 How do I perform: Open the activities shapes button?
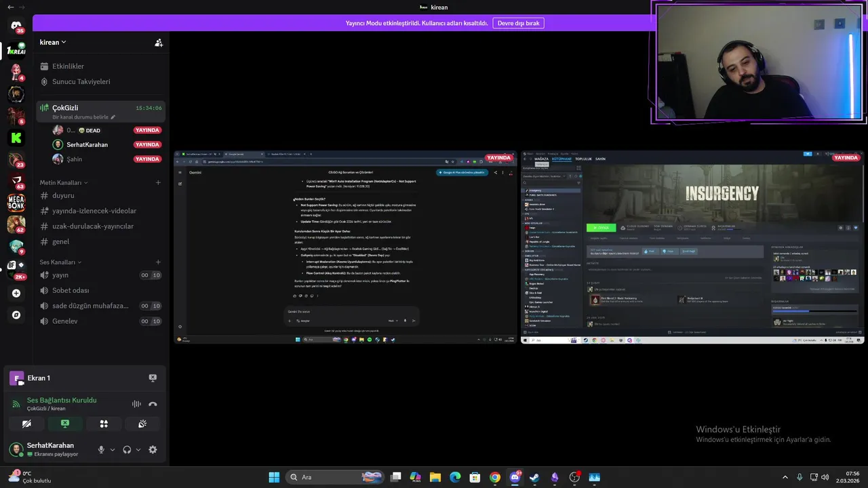(104, 424)
